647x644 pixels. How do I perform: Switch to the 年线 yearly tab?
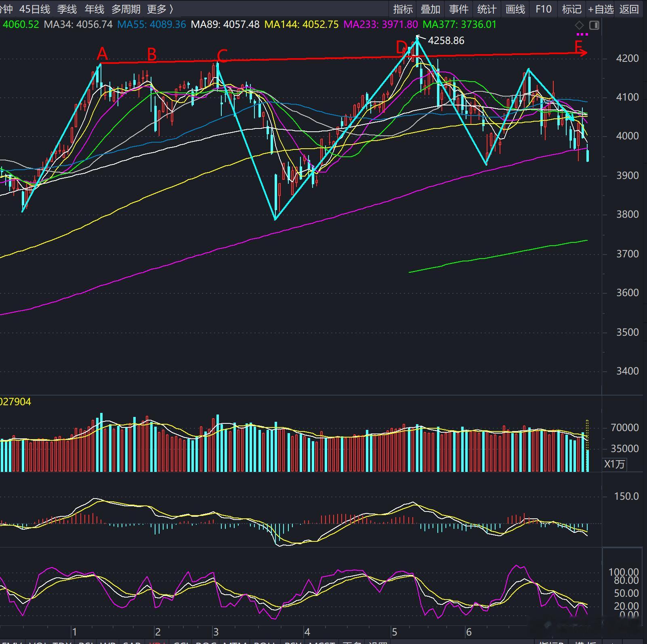[x=94, y=9]
